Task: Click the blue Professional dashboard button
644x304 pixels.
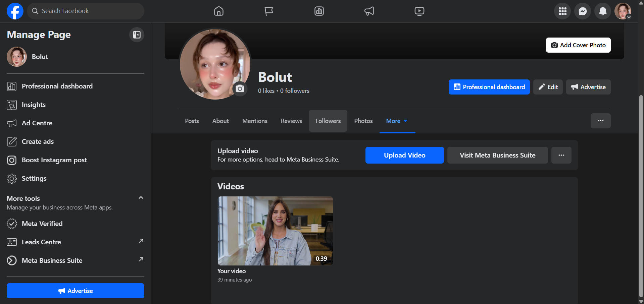Action: click(x=489, y=87)
